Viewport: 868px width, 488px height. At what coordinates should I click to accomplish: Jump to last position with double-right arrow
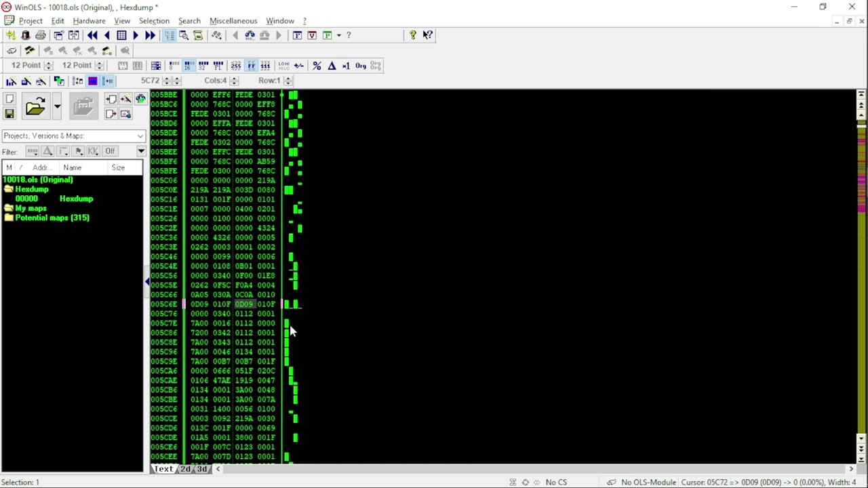[150, 35]
